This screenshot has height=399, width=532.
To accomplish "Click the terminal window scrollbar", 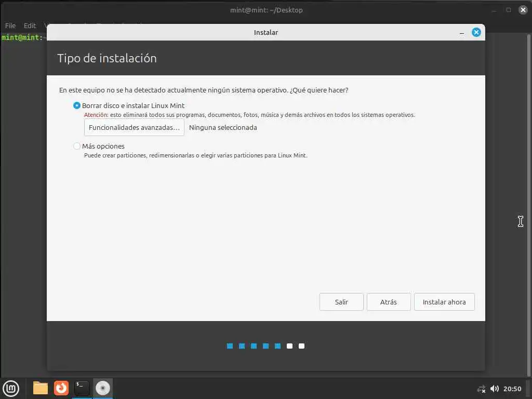I will (x=528, y=205).
